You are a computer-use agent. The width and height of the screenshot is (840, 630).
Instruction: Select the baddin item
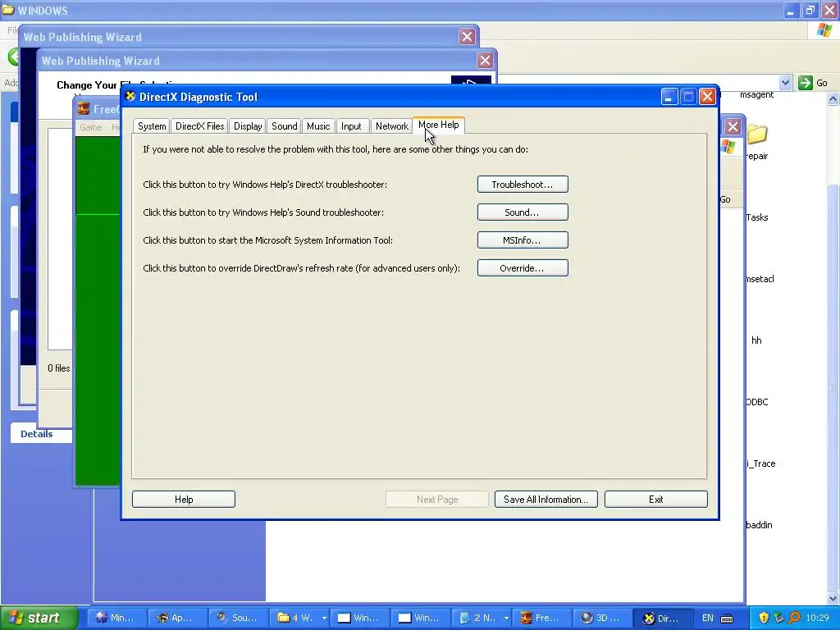(759, 526)
